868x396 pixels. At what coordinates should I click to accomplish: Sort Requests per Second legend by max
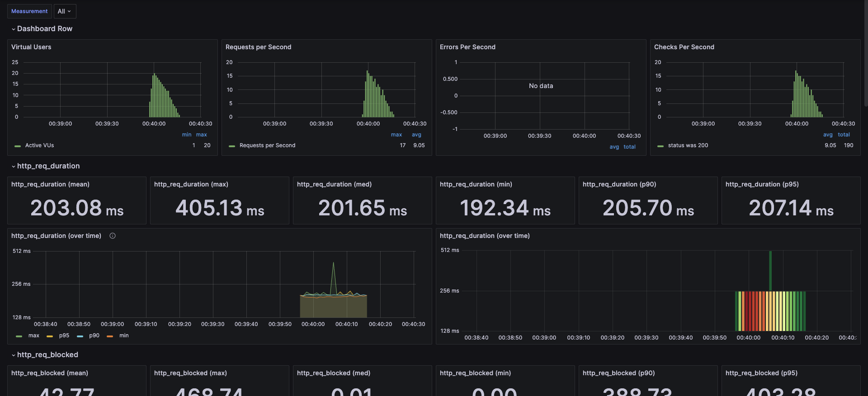click(396, 135)
